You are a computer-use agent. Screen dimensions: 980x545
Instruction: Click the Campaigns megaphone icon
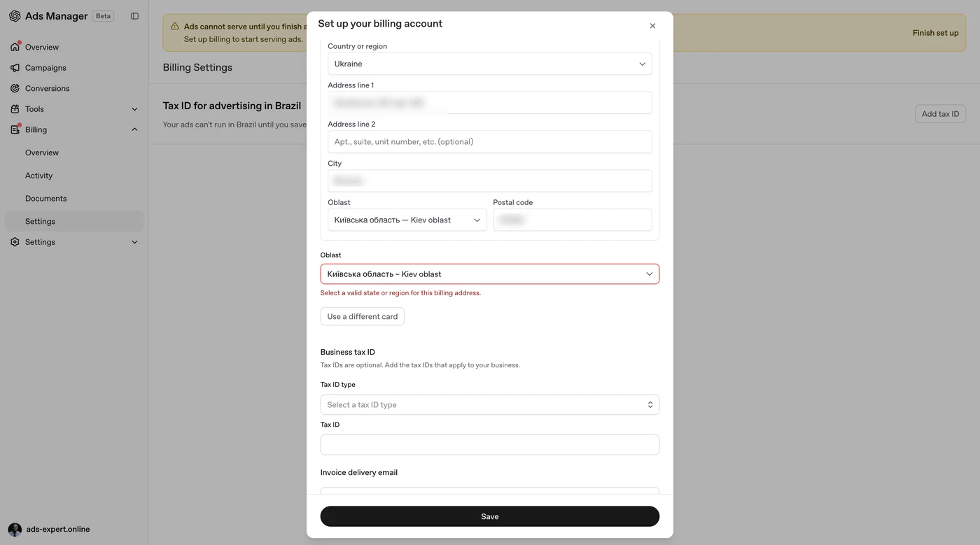(x=15, y=68)
